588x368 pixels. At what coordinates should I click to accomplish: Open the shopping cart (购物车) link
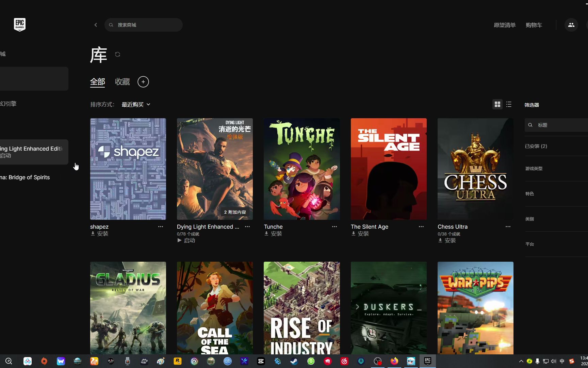[x=534, y=25]
